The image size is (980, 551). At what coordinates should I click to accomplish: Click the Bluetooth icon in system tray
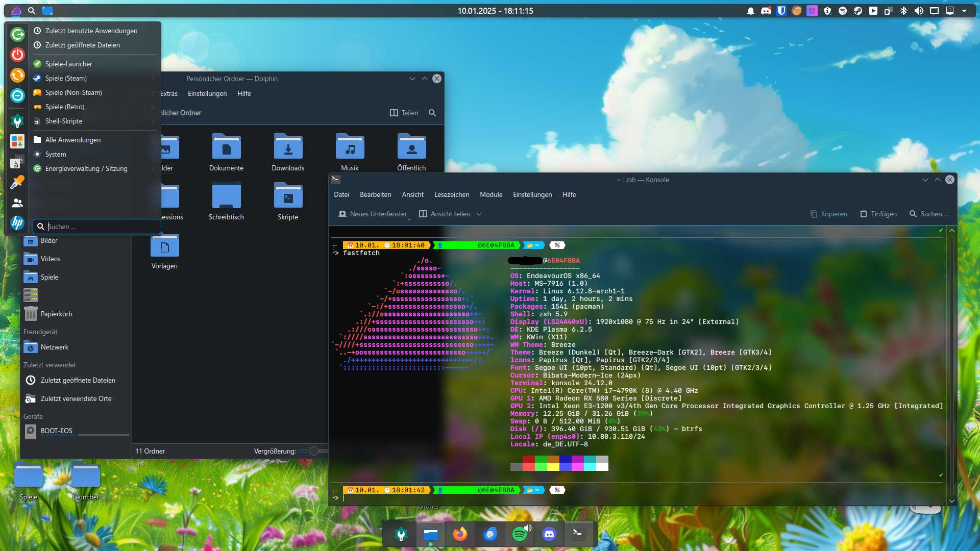[903, 11]
